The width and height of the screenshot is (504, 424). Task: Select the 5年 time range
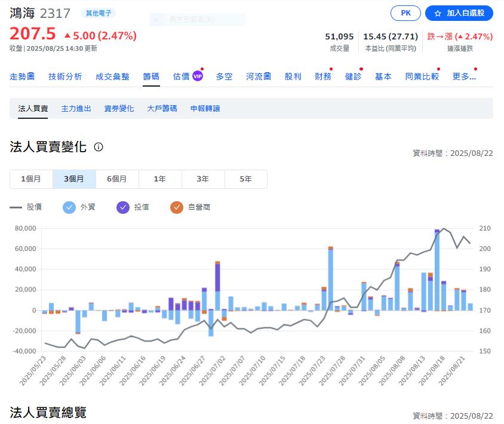(x=246, y=179)
